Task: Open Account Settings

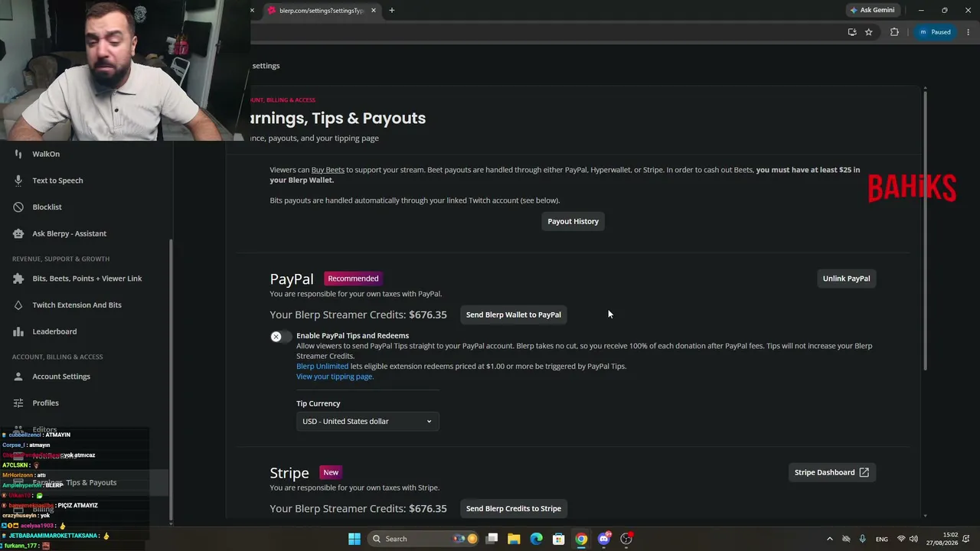Action: point(61,377)
